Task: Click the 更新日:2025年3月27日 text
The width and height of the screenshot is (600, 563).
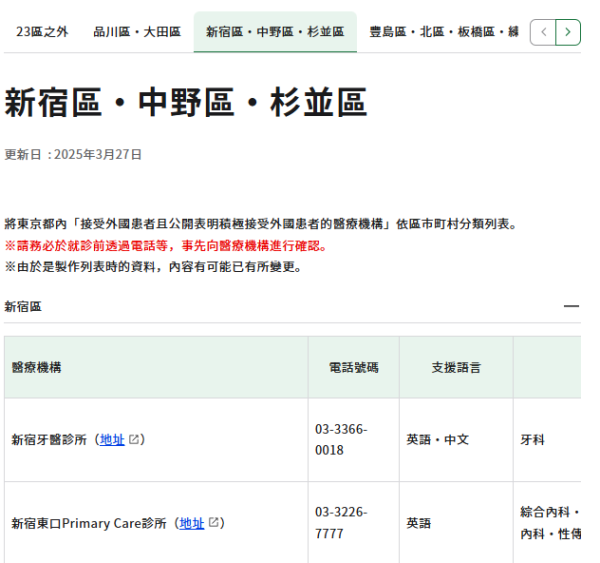Action: (x=73, y=154)
